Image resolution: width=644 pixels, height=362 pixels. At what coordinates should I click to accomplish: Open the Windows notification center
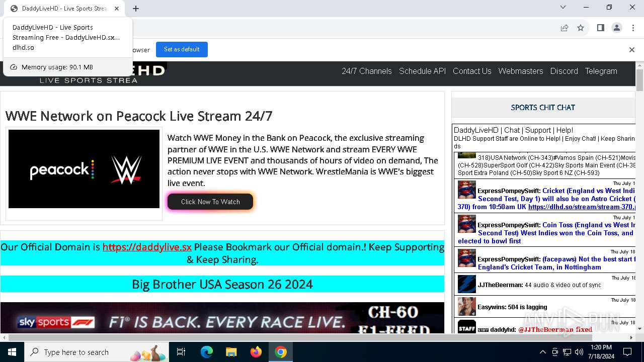[627, 352]
